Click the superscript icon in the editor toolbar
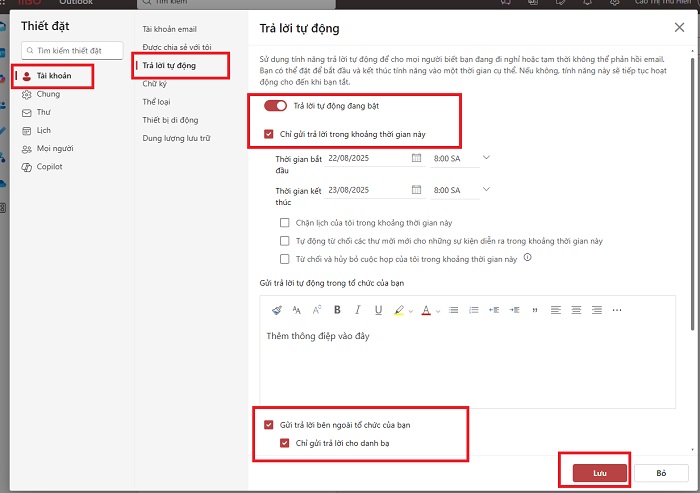 pos(317,310)
